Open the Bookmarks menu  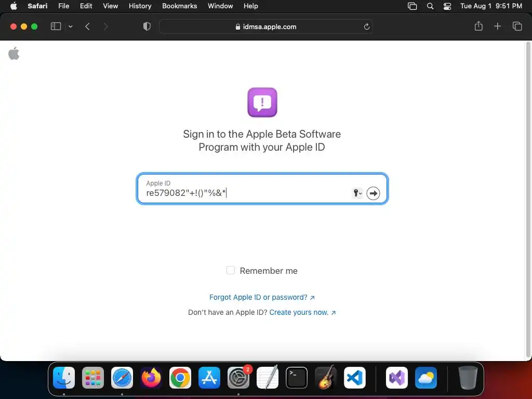[x=179, y=6]
